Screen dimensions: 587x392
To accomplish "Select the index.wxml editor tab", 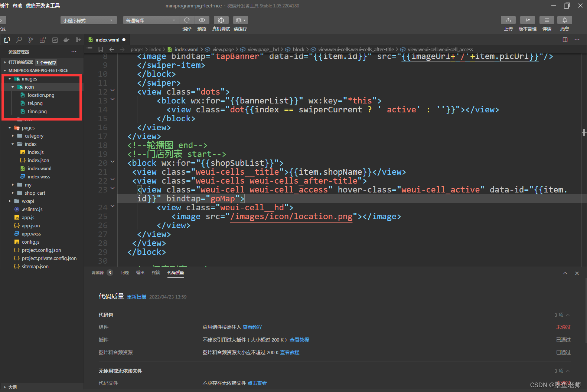I will pyautogui.click(x=107, y=40).
